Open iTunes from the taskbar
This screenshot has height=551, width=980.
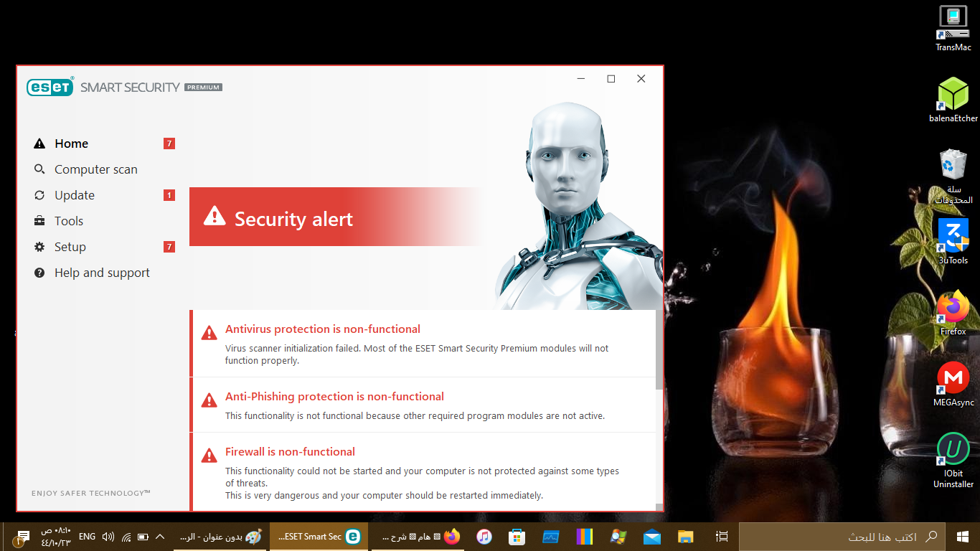(x=484, y=537)
